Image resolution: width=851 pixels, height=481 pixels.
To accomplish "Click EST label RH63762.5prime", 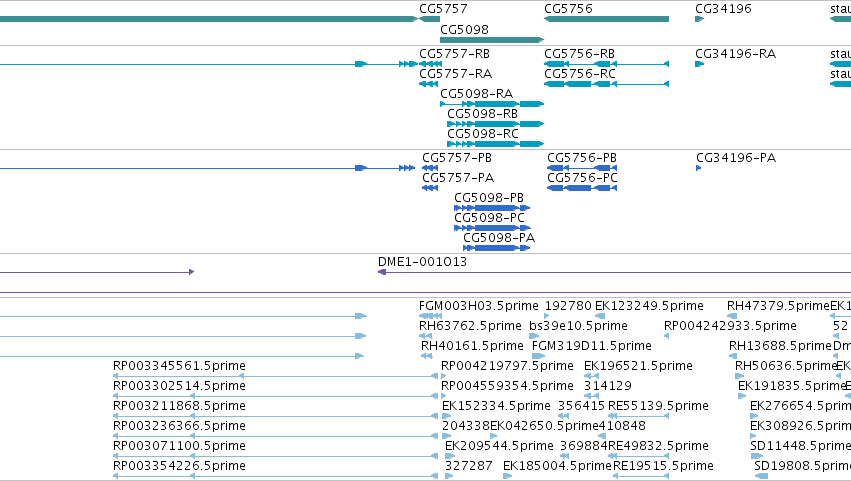I will coord(470,326).
